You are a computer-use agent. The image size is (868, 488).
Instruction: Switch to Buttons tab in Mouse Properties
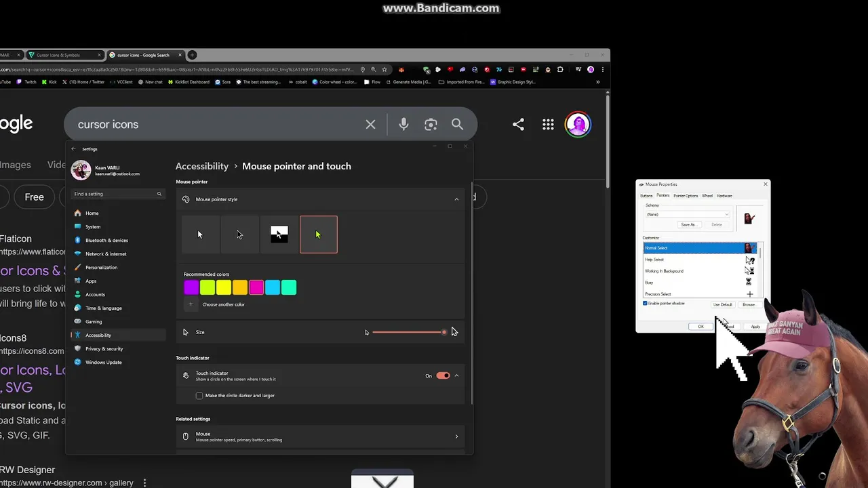646,196
